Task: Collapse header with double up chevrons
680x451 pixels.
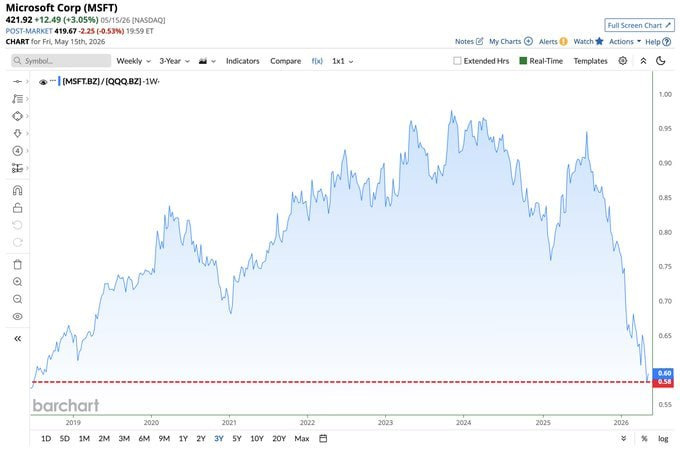Action: tap(643, 61)
